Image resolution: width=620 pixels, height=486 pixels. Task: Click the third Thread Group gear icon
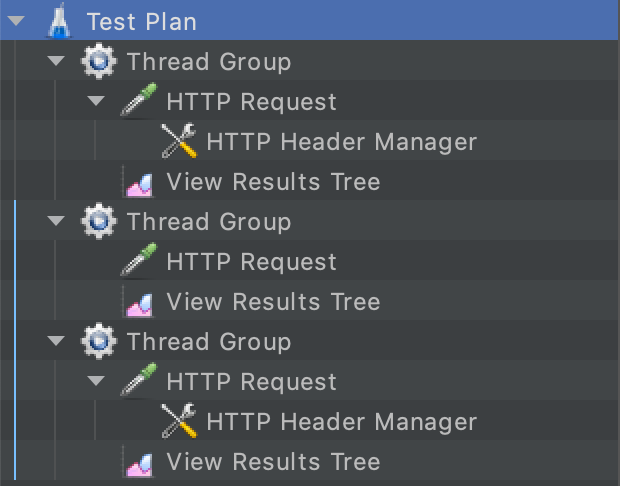100,342
